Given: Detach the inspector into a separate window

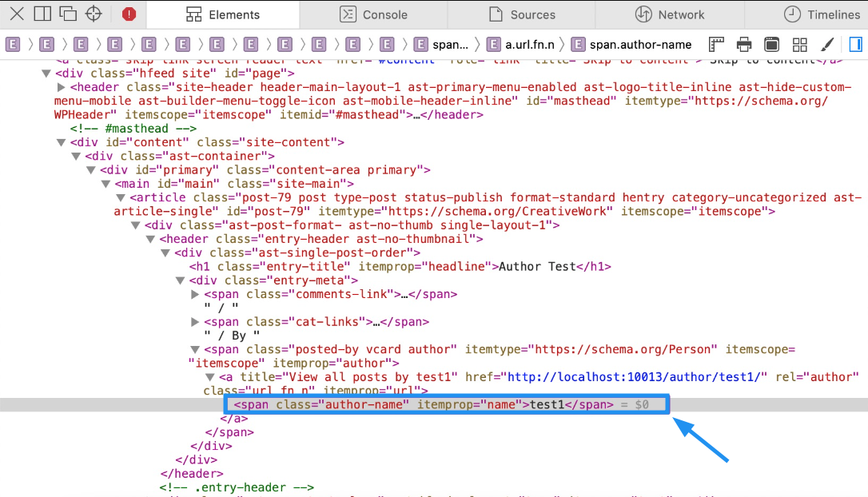Looking at the screenshot, I should (x=67, y=14).
